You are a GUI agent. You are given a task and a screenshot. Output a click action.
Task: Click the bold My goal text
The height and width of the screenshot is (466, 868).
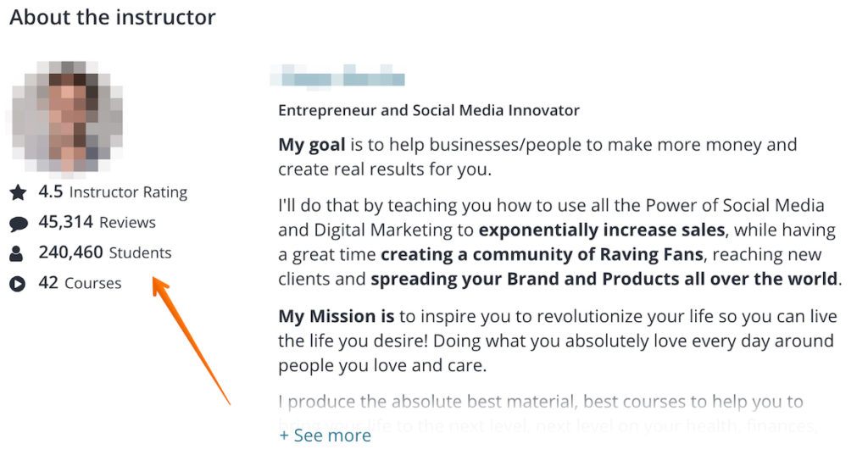click(x=312, y=145)
